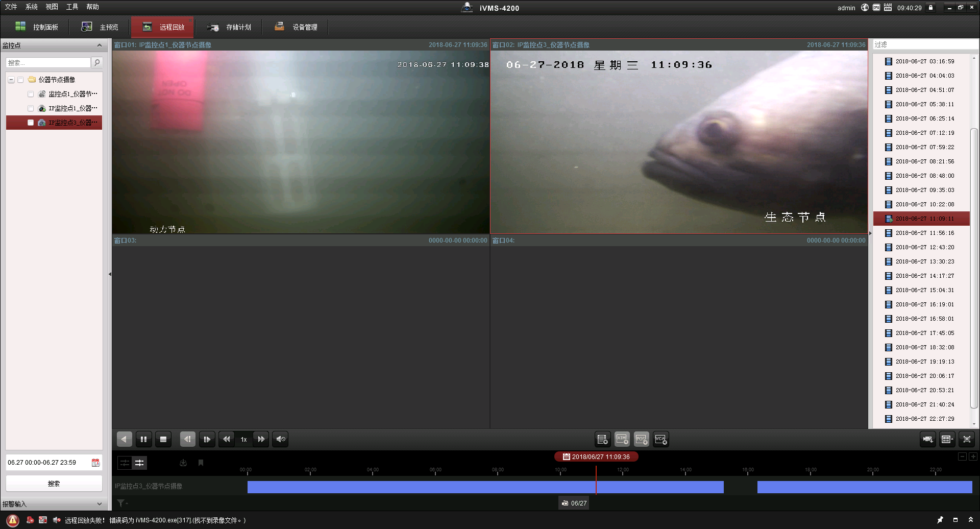Check the 仪器节点摄像 group checkbox
The height and width of the screenshot is (529, 980).
click(x=20, y=80)
